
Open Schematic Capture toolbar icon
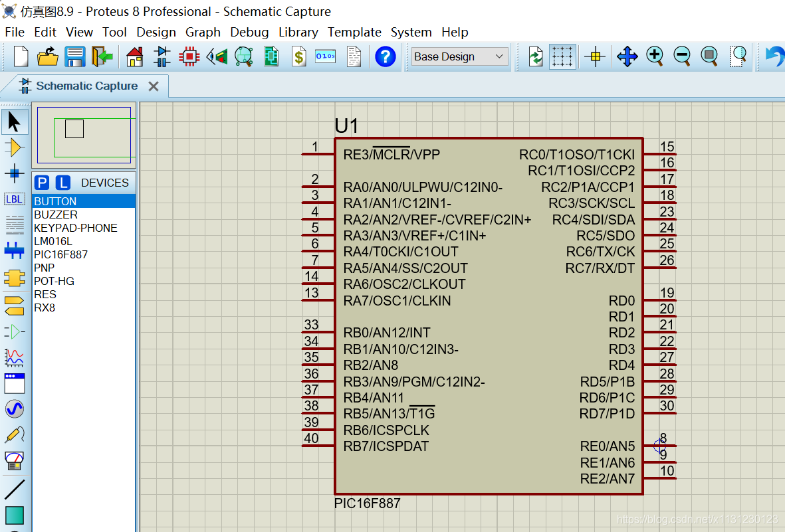(x=162, y=56)
